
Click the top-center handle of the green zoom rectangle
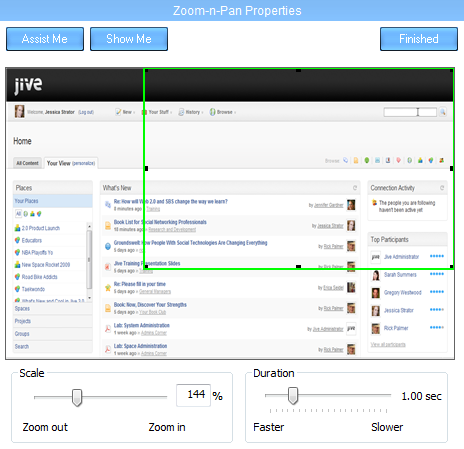point(298,70)
